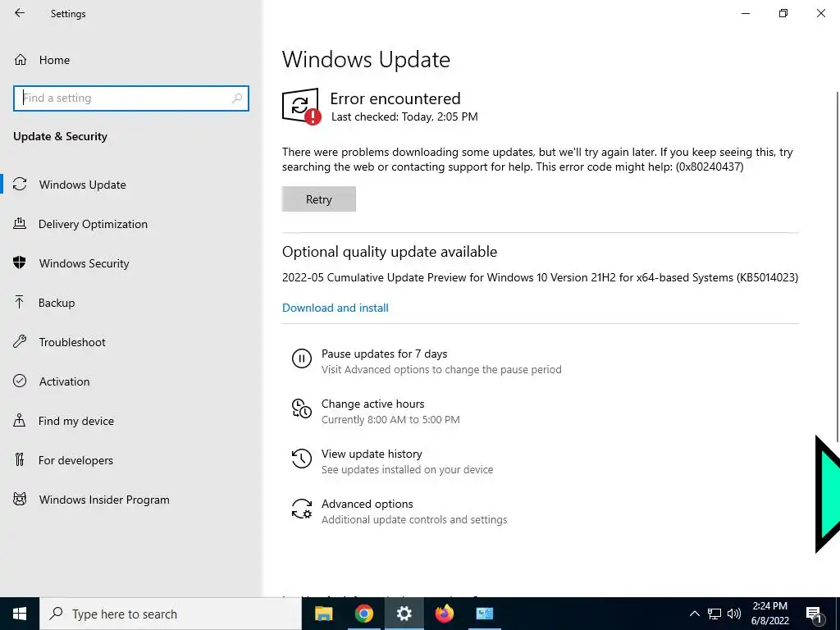This screenshot has width=840, height=630.
Task: Click the volume speaker icon in tray
Action: (x=734, y=614)
